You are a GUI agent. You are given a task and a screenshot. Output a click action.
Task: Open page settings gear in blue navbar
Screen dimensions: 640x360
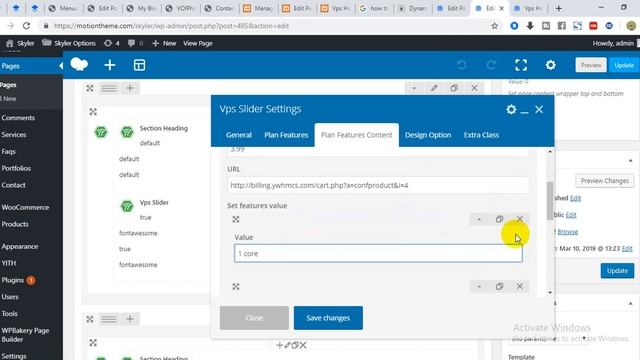(551, 65)
